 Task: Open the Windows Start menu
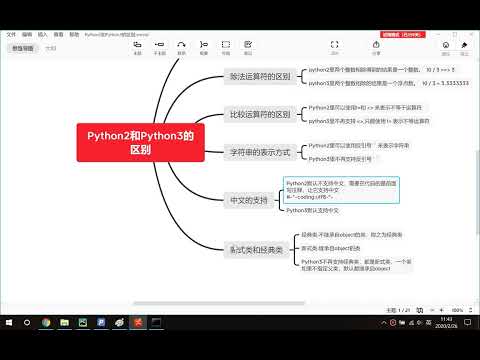click(9, 323)
